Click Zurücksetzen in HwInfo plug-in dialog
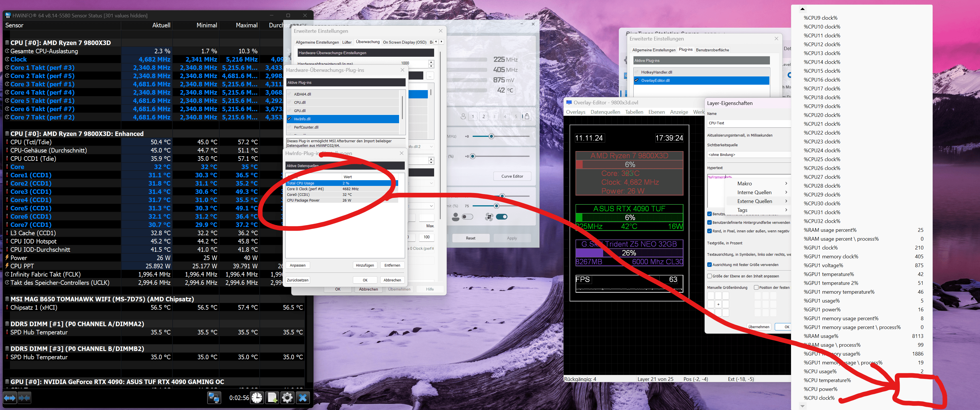This screenshot has width=980, height=410. pos(298,280)
